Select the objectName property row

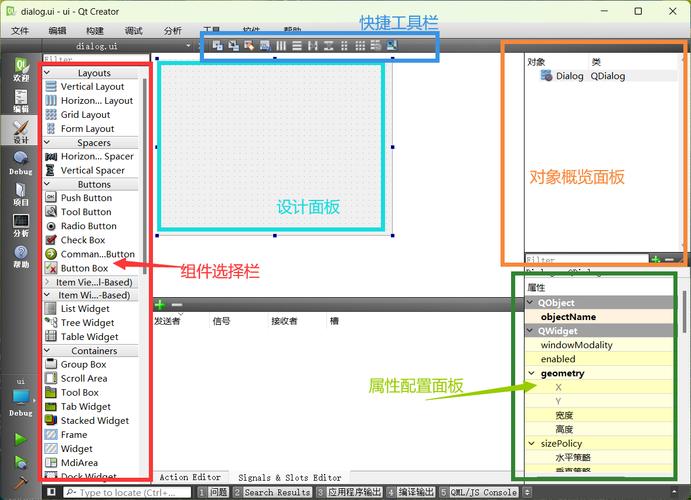click(599, 317)
